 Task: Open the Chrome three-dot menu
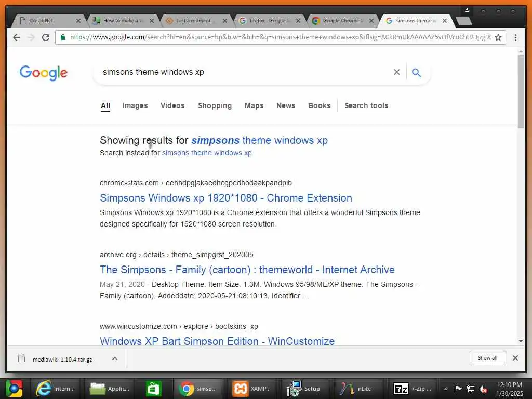pos(515,37)
